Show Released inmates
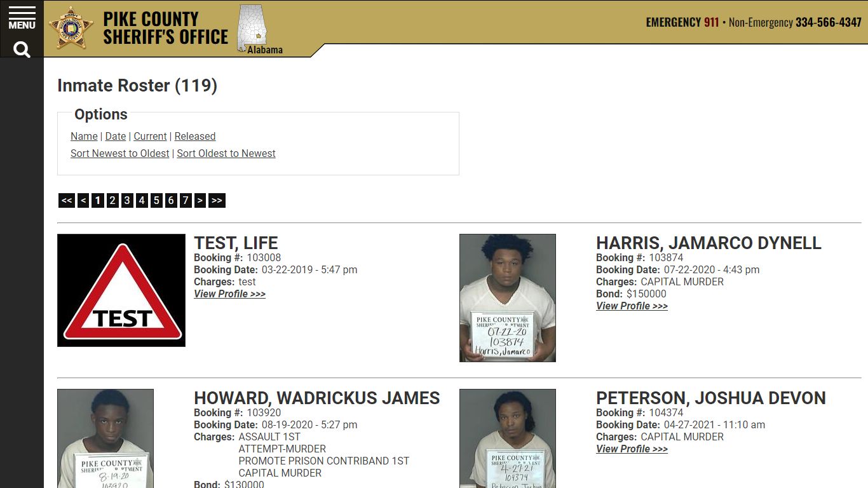The image size is (868, 488). pyautogui.click(x=195, y=136)
